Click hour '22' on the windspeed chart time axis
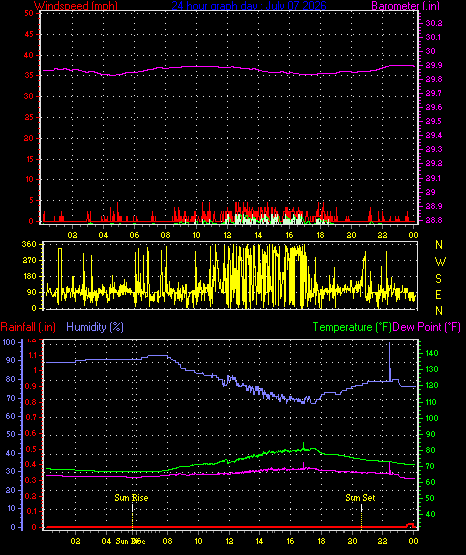The image size is (466, 555). coord(382,235)
